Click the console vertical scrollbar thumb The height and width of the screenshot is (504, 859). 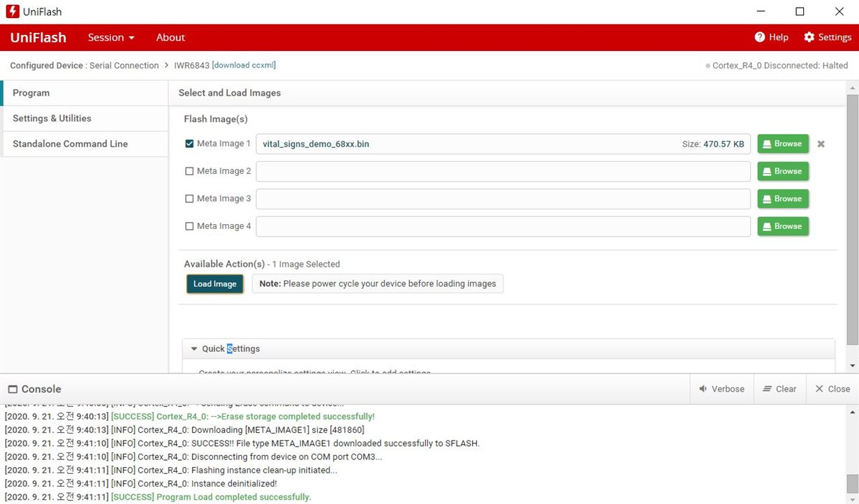[853, 484]
